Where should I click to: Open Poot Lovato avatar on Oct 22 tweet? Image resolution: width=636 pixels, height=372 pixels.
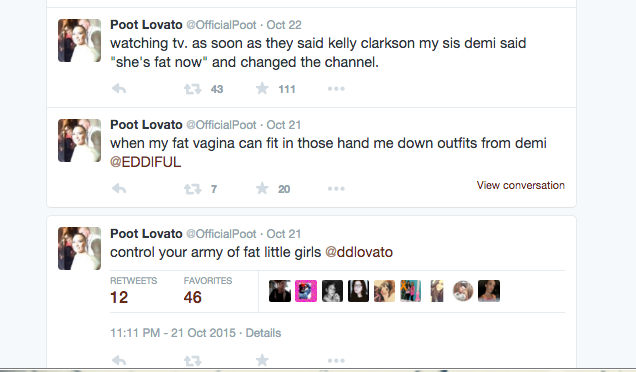tap(80, 40)
